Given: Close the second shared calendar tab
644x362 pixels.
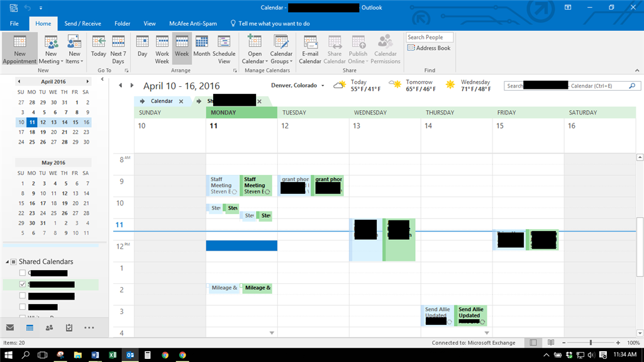Looking at the screenshot, I should pos(259,101).
